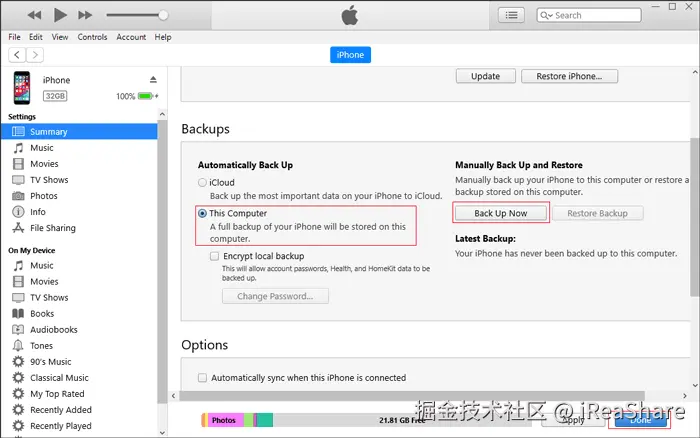
Task: Click the teal segment of storage bar
Action: point(265,420)
